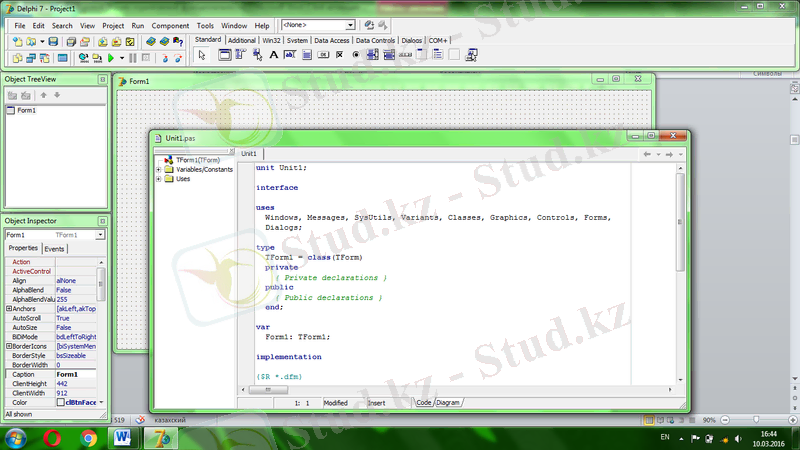
Task: Select the Label component (A icon)
Action: click(x=273, y=55)
